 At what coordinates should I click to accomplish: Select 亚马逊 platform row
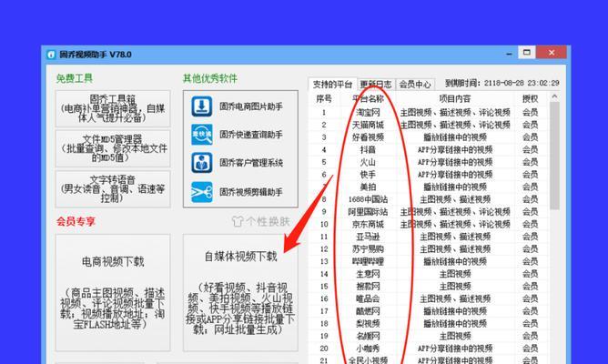click(429, 237)
